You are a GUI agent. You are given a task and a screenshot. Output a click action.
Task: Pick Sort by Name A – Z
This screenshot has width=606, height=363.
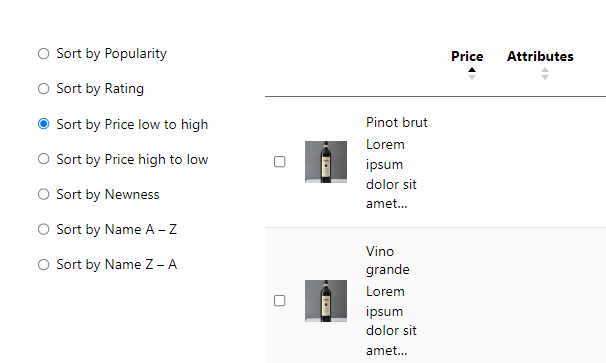click(44, 229)
